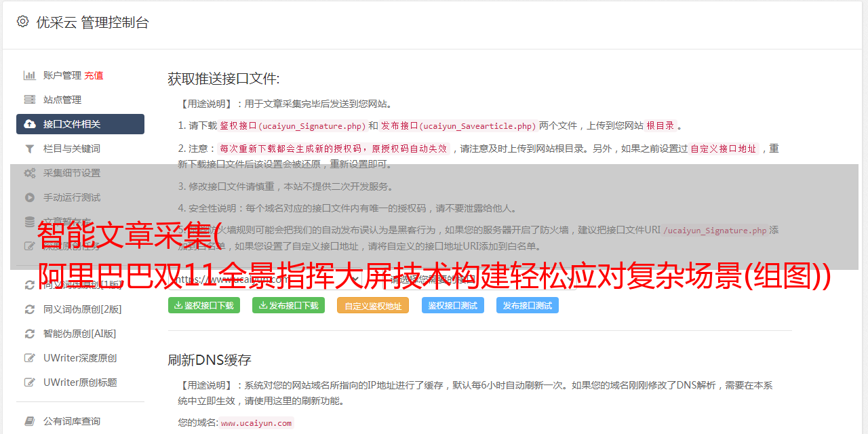This screenshot has width=868, height=434.
Task: Click the bar chart icon beside 账户管理
Action: pos(30,75)
